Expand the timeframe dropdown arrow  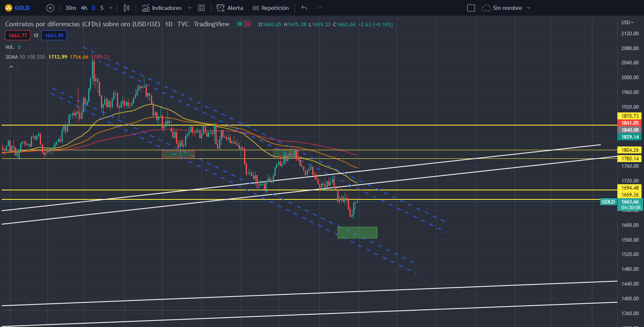(x=111, y=8)
